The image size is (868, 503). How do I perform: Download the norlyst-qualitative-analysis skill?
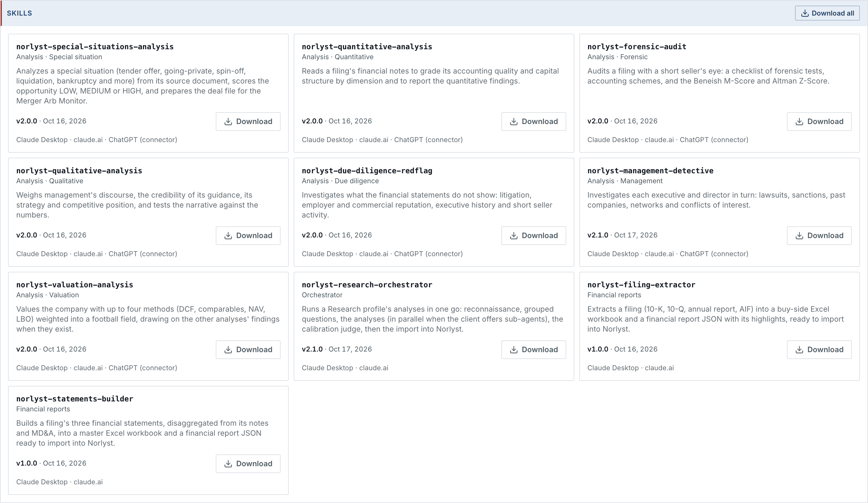tap(248, 236)
